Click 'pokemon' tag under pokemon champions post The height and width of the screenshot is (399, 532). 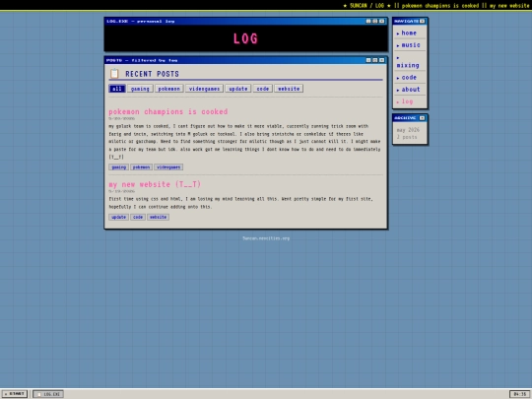tap(141, 166)
